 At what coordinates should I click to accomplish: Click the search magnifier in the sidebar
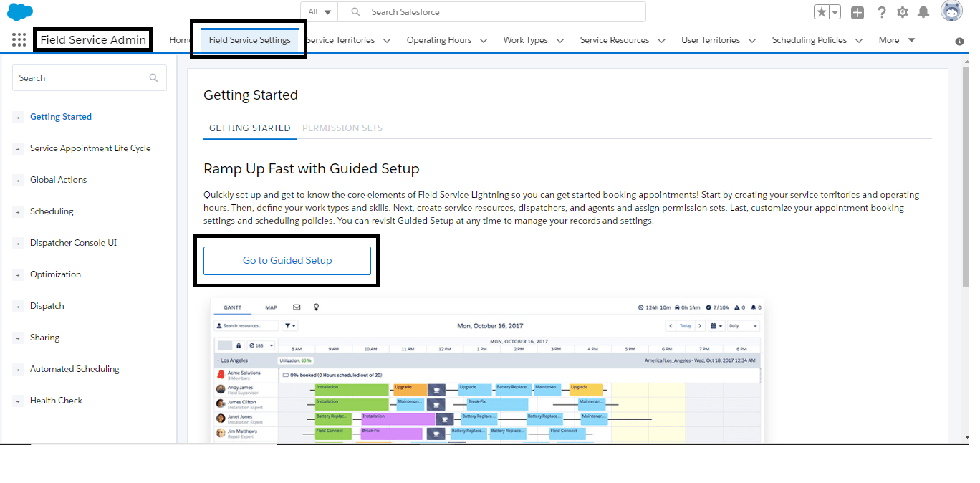(153, 77)
